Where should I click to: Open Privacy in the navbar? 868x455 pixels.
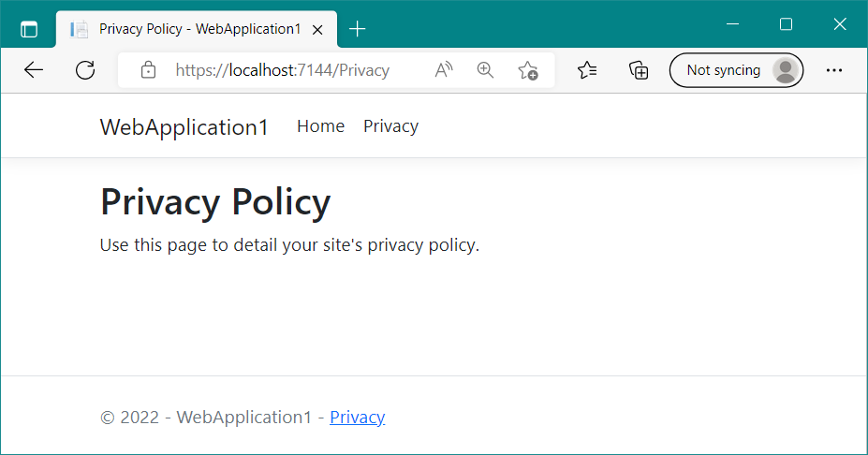pos(390,126)
